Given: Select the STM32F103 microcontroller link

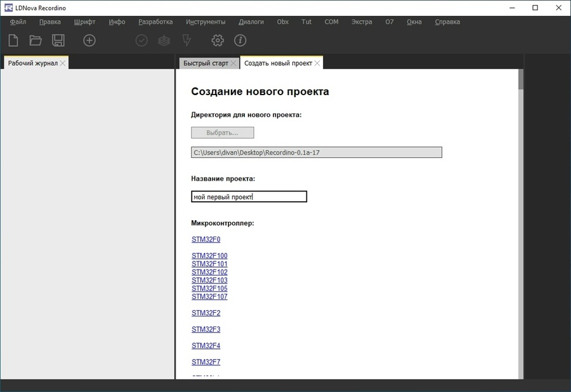Looking at the screenshot, I should (209, 280).
